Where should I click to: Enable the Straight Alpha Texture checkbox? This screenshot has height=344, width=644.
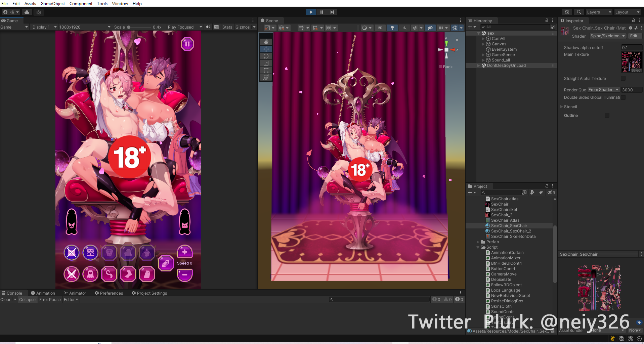pos(623,79)
